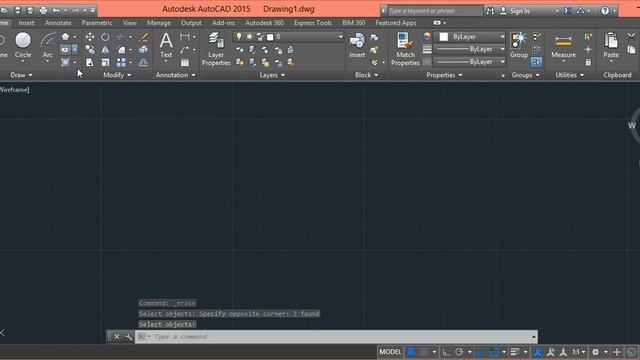Viewport: 640px width, 360px height.
Task: Toggle ortho mode in status bar
Action: [x=446, y=351]
